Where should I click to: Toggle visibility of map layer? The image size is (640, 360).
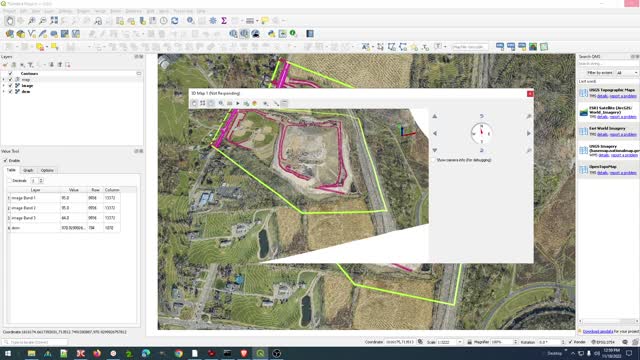(11, 80)
